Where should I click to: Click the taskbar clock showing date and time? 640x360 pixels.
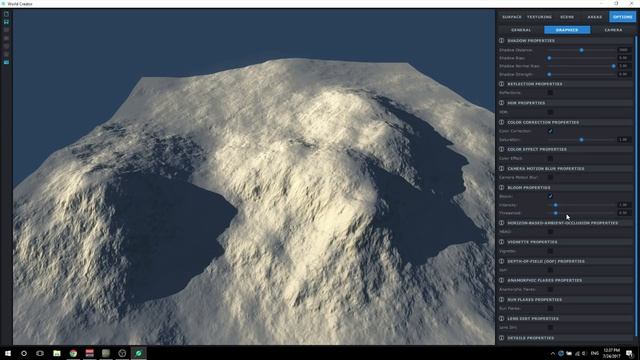pos(611,353)
